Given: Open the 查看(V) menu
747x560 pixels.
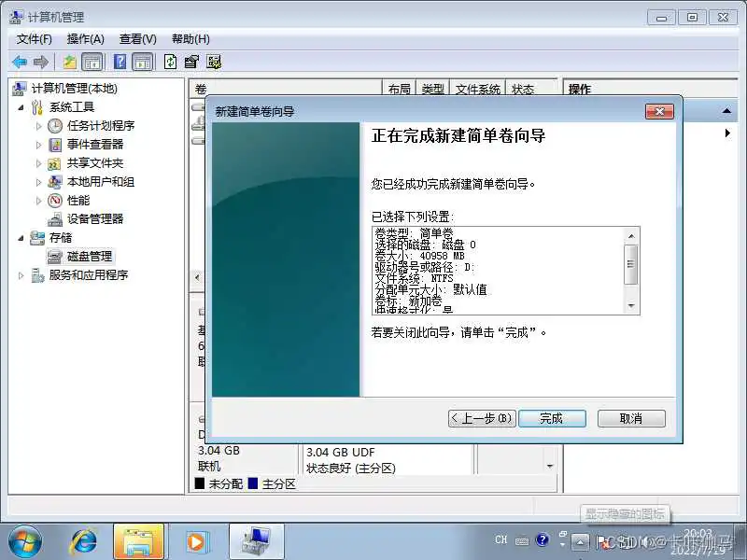Looking at the screenshot, I should (136, 38).
